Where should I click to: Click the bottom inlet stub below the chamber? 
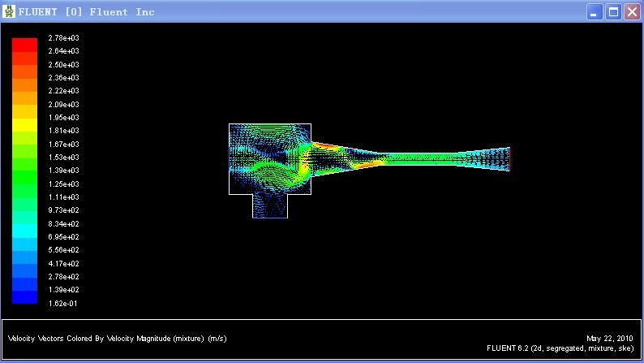click(x=270, y=205)
